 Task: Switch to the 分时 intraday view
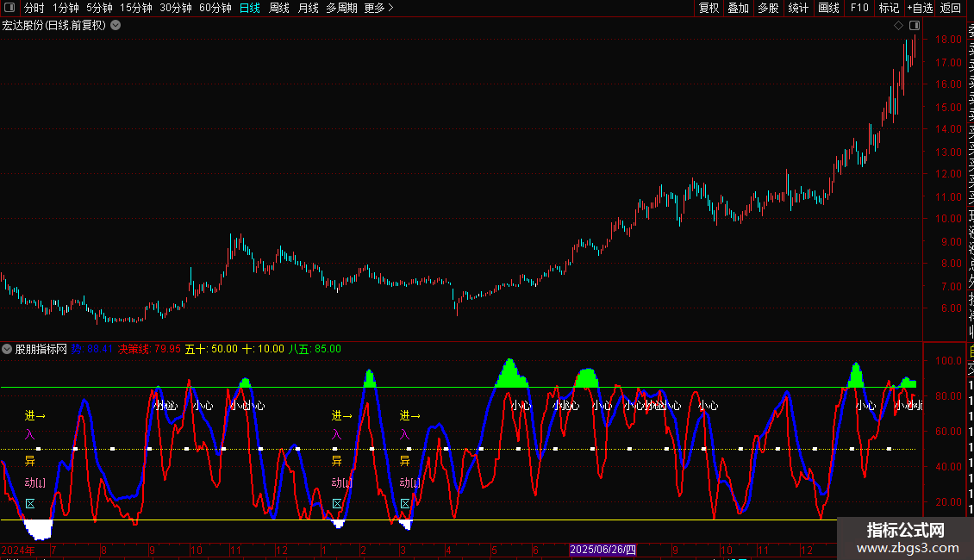34,8
